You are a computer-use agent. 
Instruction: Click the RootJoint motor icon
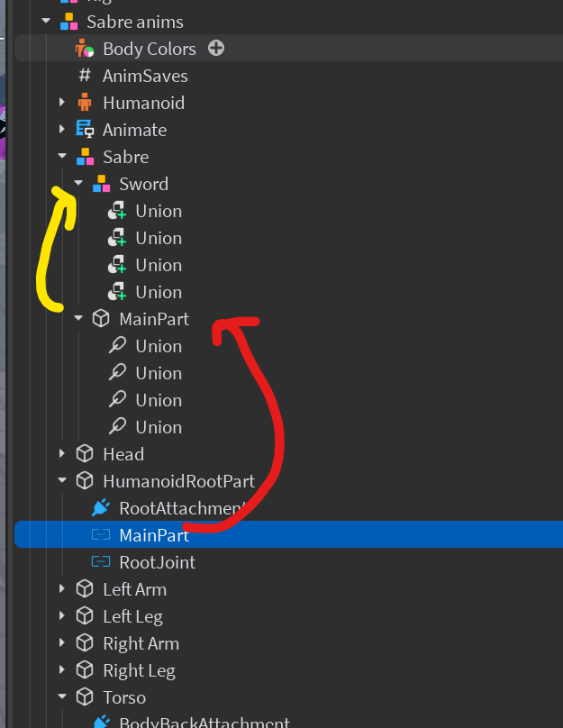point(101,562)
